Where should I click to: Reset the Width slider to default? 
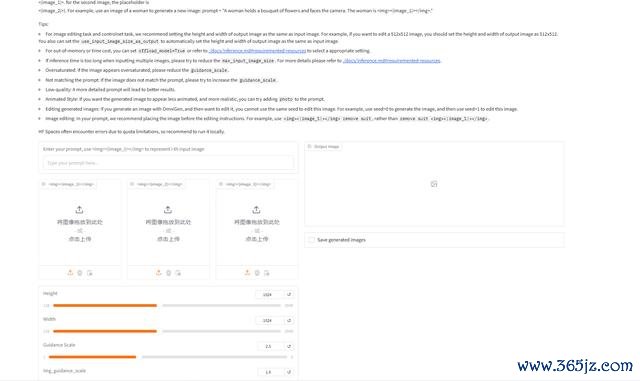coord(289,321)
